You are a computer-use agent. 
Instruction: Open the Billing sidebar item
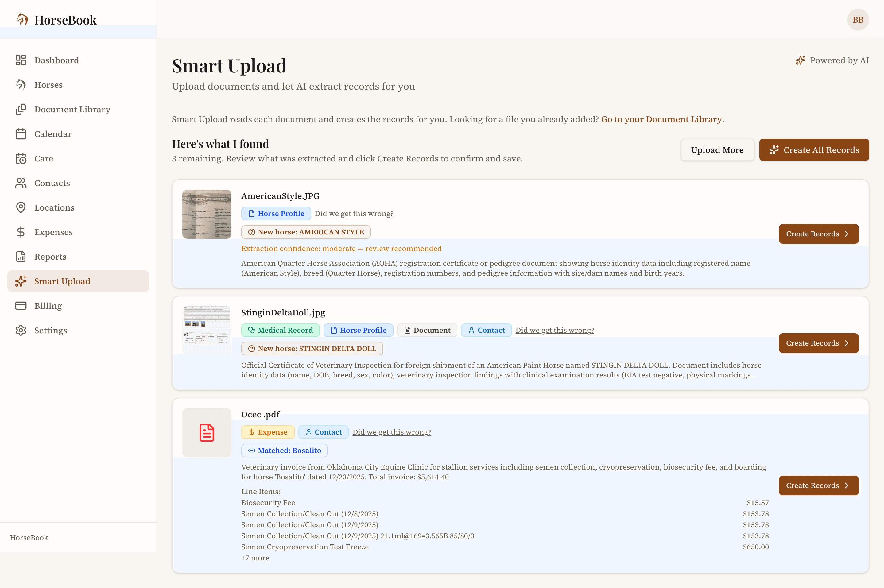click(78, 306)
